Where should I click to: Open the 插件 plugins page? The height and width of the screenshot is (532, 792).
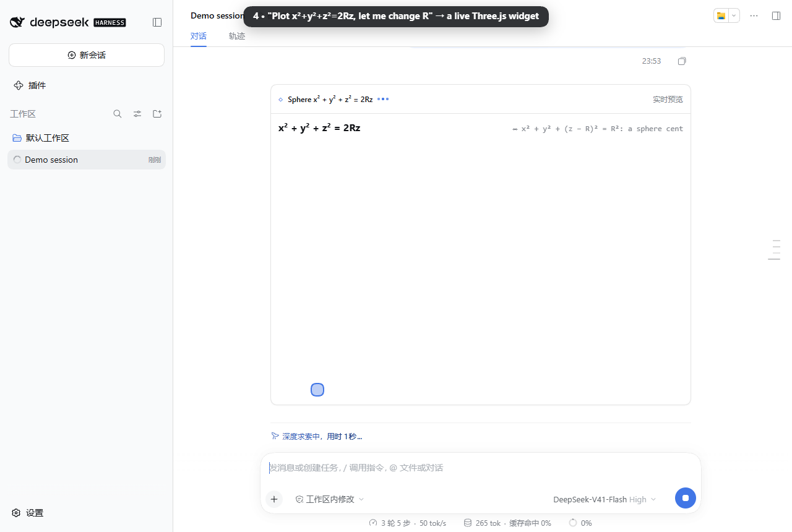30,85
